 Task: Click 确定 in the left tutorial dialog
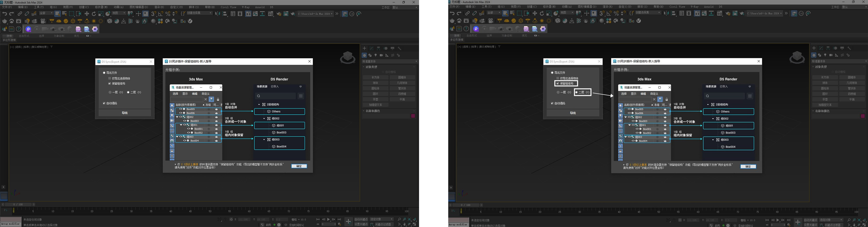click(x=299, y=166)
